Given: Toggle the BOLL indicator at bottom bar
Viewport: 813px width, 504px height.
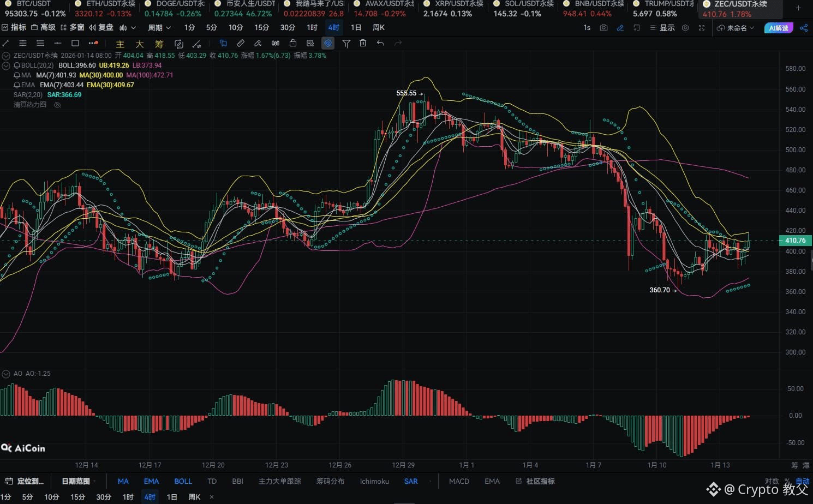Looking at the screenshot, I should pyautogui.click(x=183, y=481).
